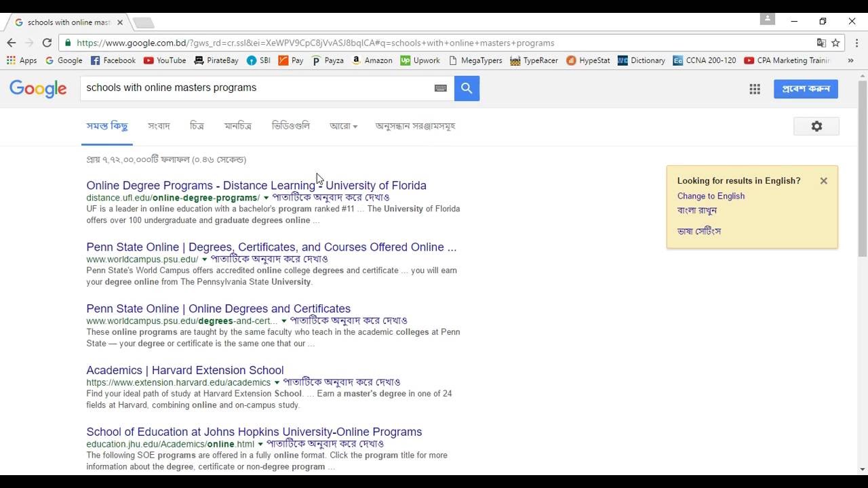Screen dimensions: 868x488
Task: Bookmark this page with star icon
Action: (x=836, y=43)
